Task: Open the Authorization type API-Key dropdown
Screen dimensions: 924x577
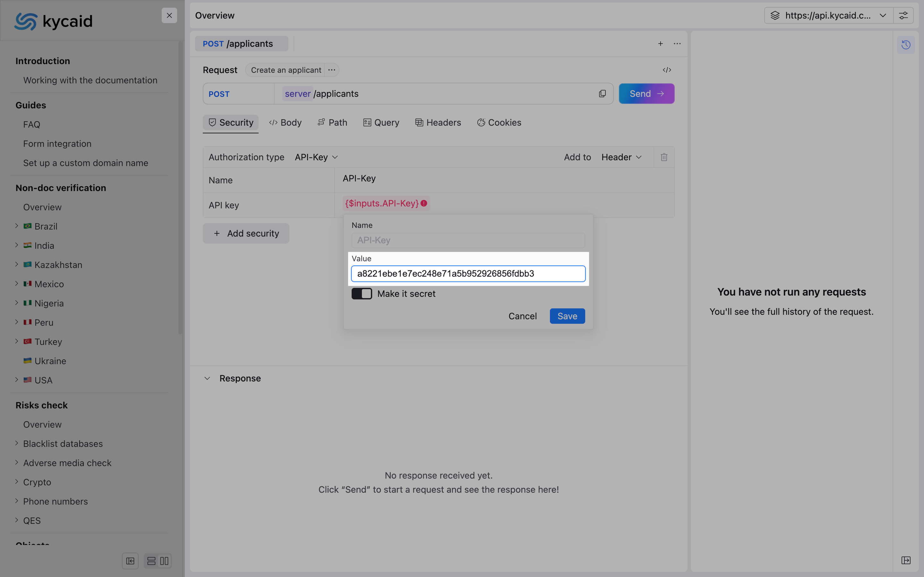Action: click(x=316, y=157)
